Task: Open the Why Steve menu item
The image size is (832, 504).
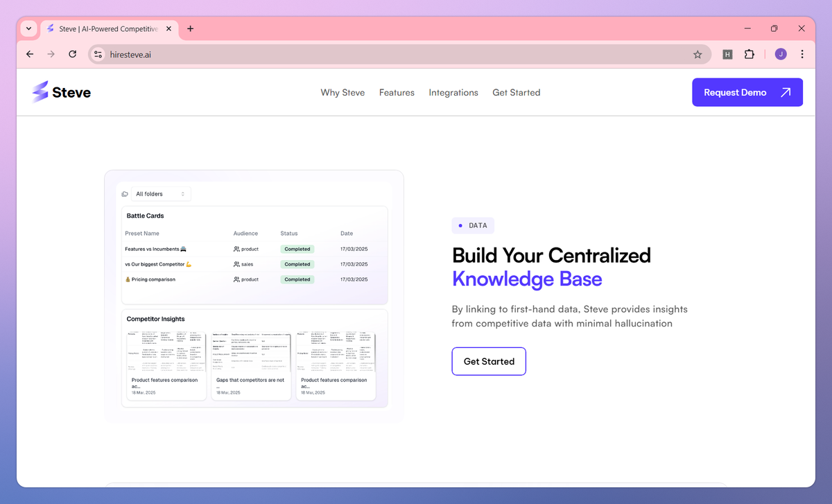Action: tap(343, 92)
